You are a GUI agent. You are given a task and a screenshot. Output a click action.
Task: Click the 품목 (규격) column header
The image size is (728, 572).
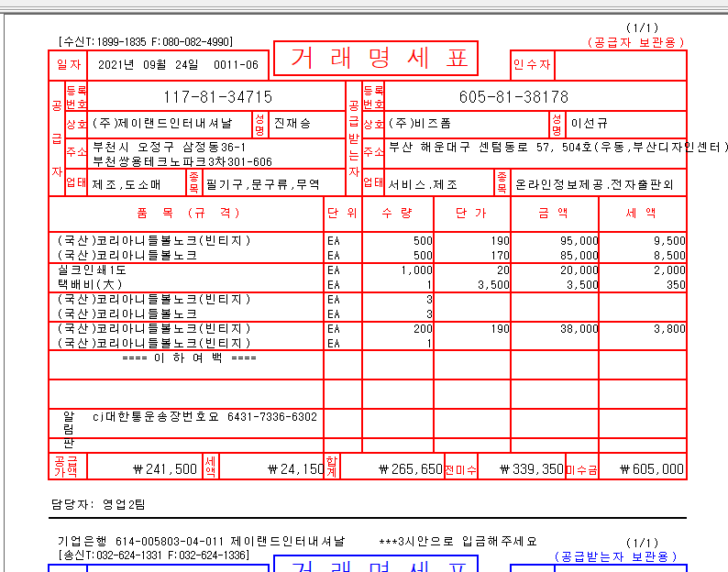point(188,213)
